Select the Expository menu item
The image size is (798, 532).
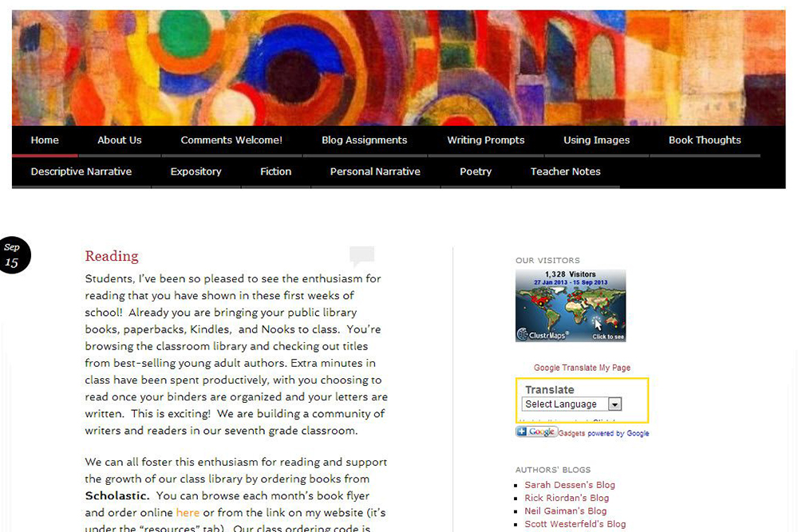196,172
